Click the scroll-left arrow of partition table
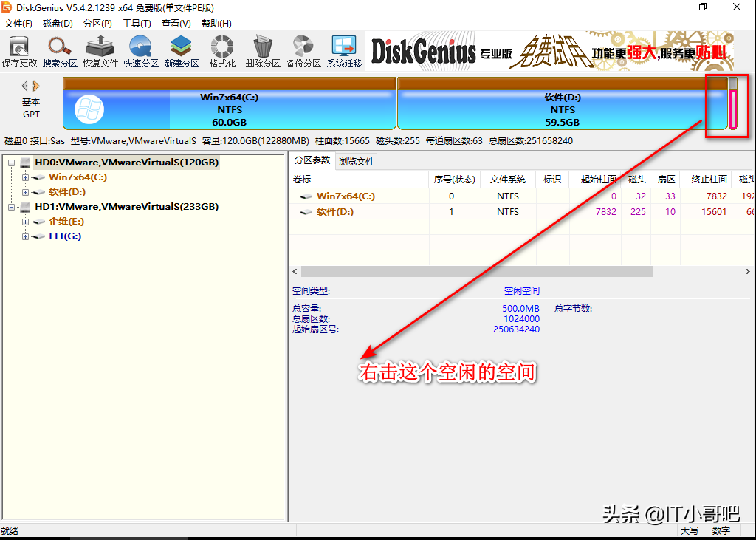The width and height of the screenshot is (756, 540). click(295, 272)
